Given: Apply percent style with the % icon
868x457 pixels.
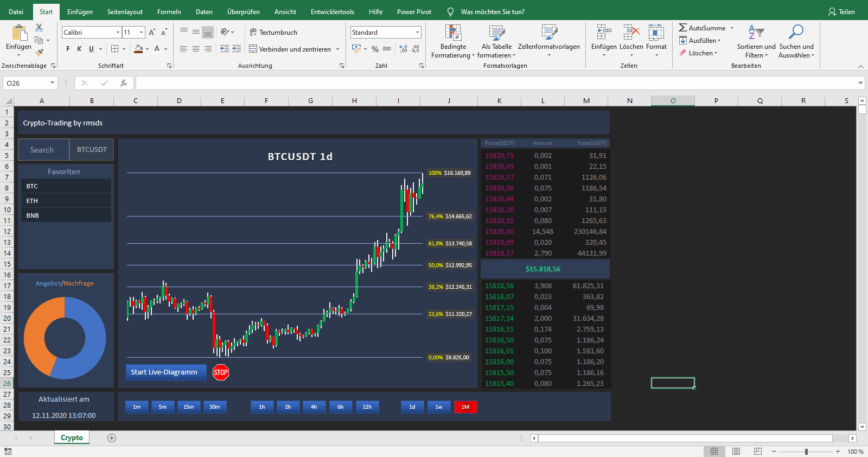Looking at the screenshot, I should tap(375, 49).
